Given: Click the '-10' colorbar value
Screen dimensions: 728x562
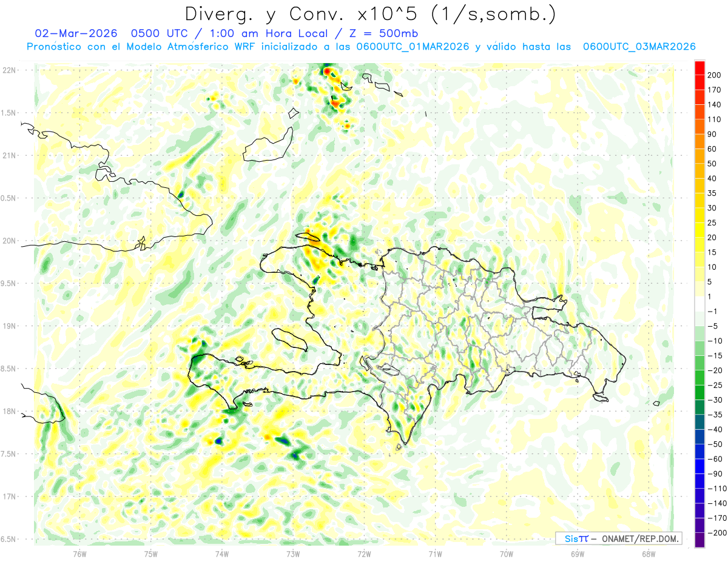Looking at the screenshot, I should (715, 341).
